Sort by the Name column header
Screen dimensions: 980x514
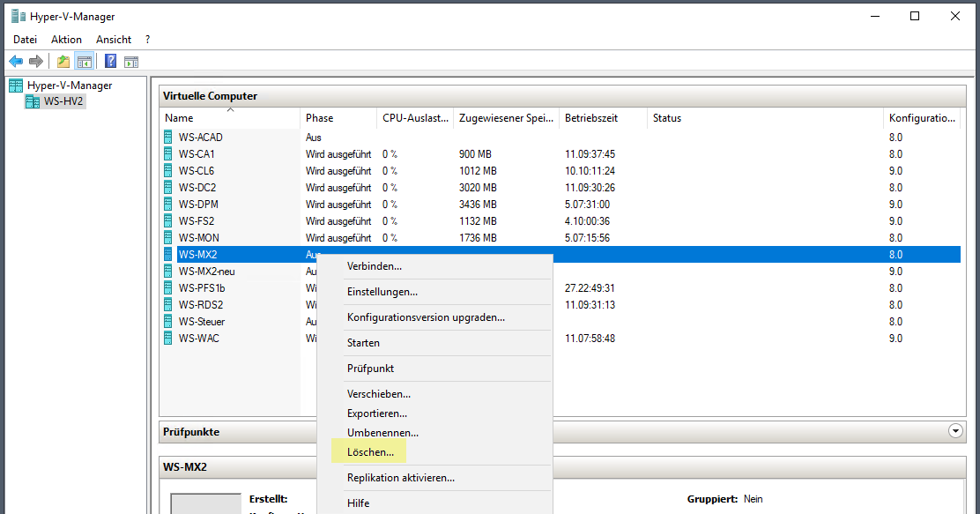[230, 118]
